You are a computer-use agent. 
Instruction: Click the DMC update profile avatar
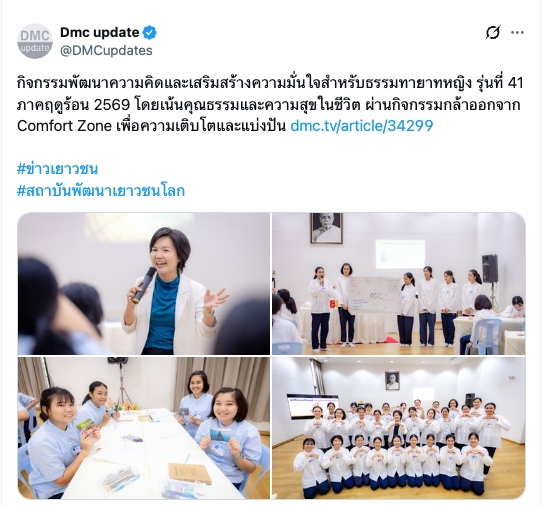(x=35, y=41)
